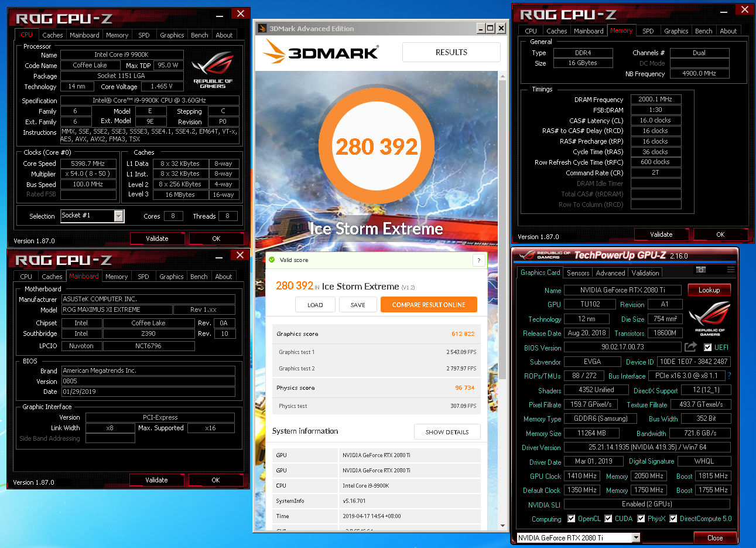Click the Bus Interface question mark in GPU-Z
The height and width of the screenshot is (548, 756).
[x=729, y=376]
